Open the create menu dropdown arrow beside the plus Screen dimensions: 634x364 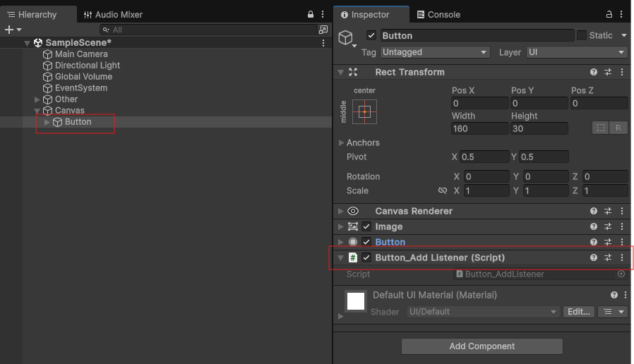tap(19, 30)
